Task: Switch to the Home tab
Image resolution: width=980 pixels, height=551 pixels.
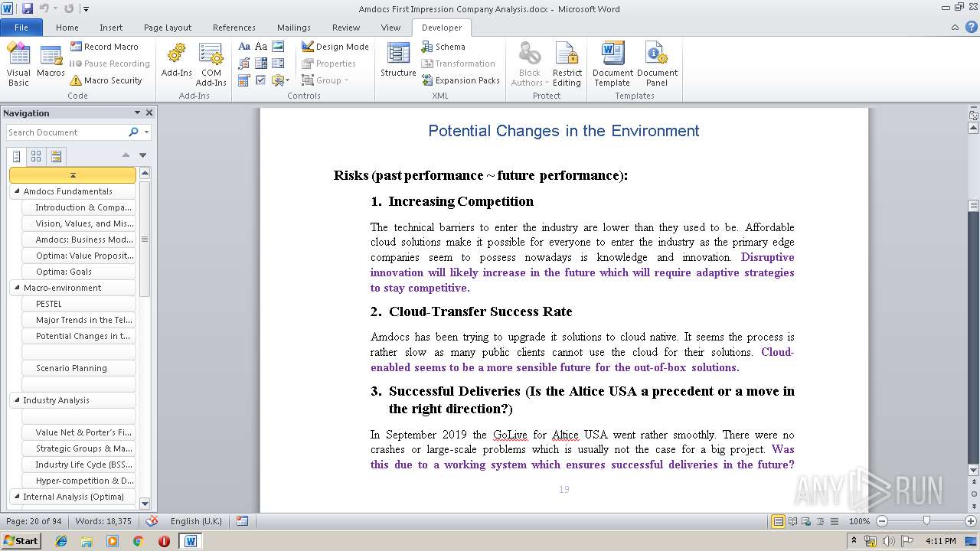Action: (x=67, y=28)
